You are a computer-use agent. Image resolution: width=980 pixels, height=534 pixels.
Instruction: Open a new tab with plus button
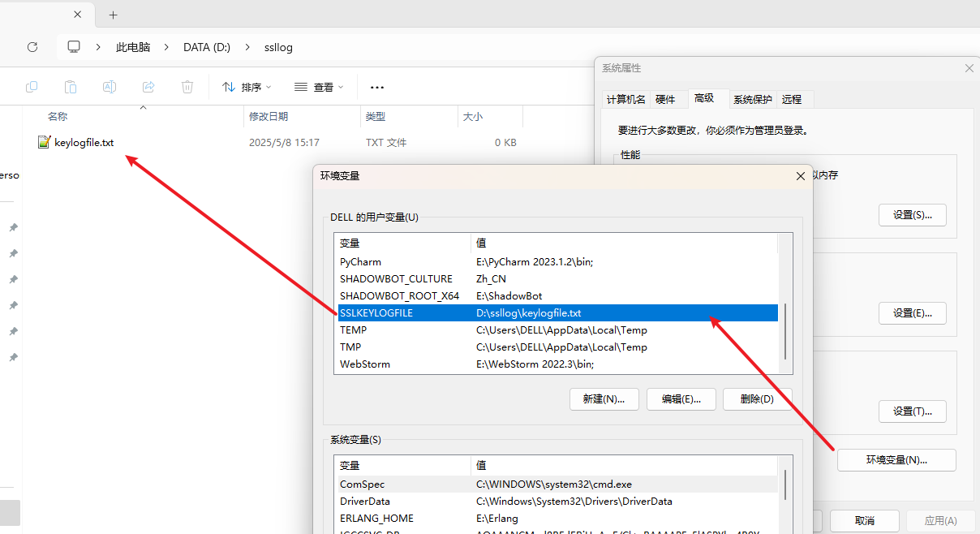tap(113, 15)
